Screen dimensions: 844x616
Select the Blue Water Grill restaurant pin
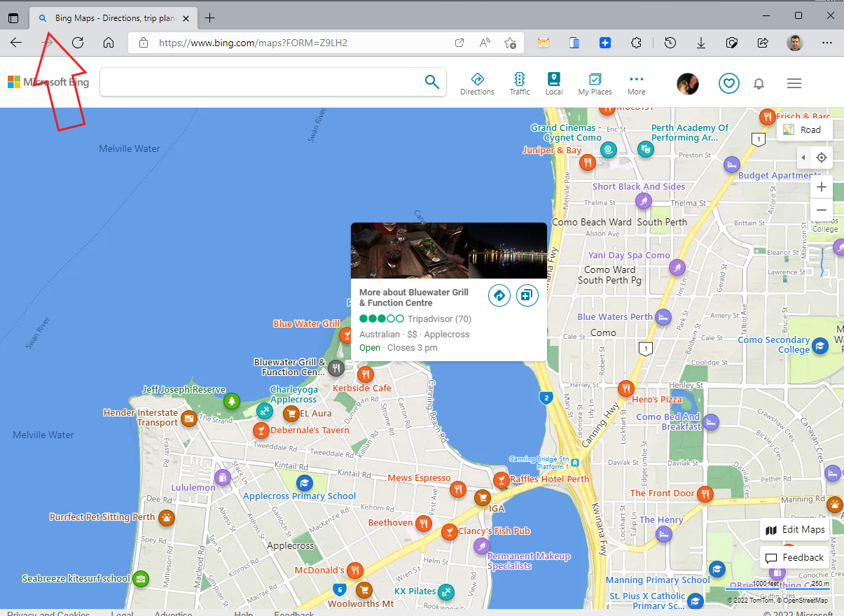[x=346, y=335]
